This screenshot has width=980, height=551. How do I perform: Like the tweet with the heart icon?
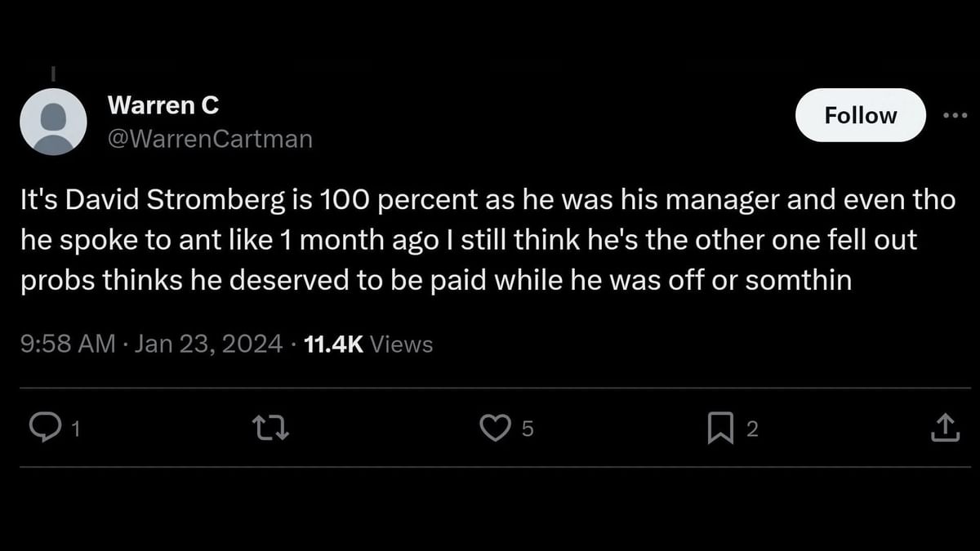click(x=495, y=427)
